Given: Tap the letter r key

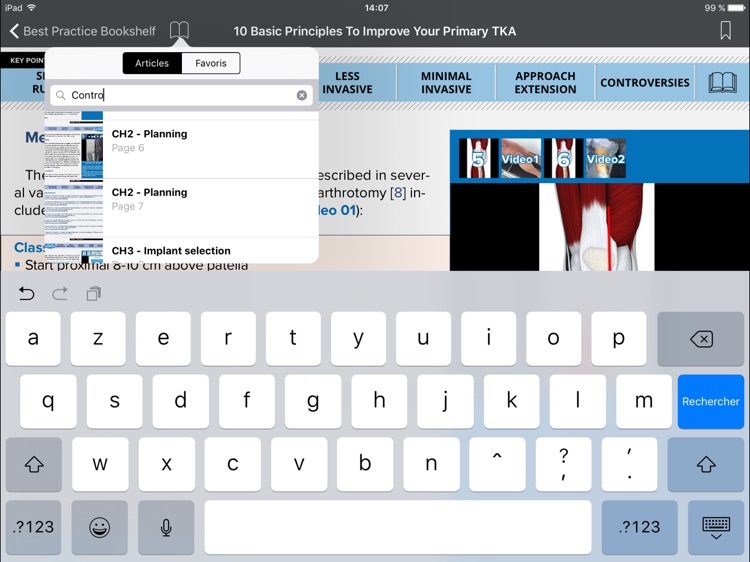Looking at the screenshot, I should tap(228, 339).
